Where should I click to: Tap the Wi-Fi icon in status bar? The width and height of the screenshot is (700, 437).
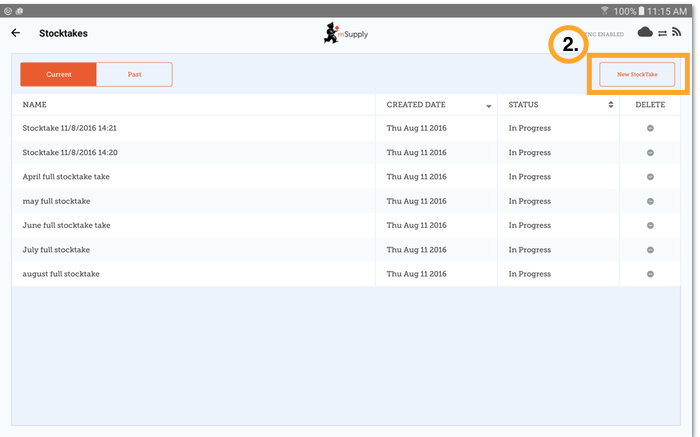[605, 9]
